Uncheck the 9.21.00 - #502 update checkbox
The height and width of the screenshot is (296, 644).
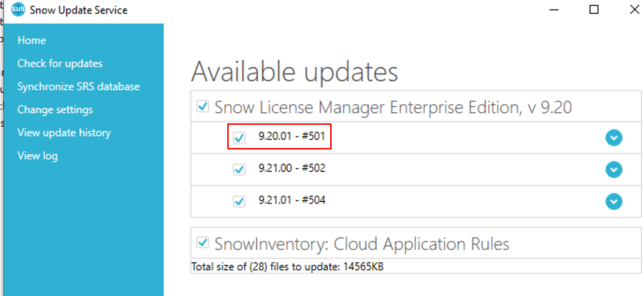click(239, 169)
